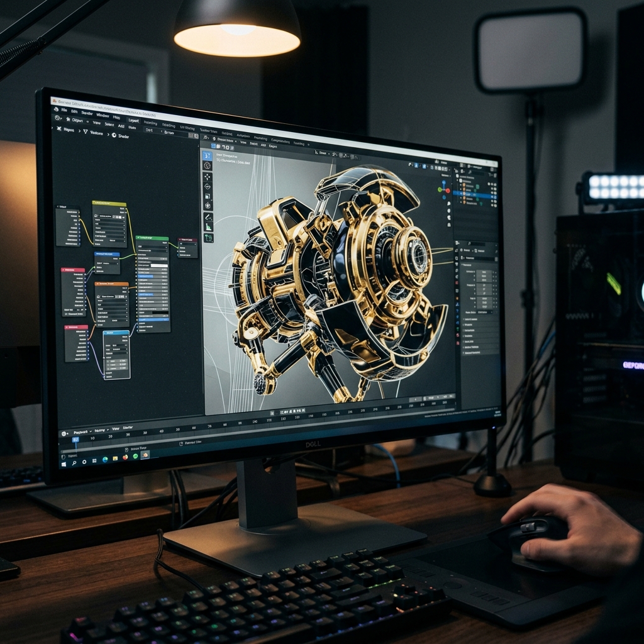This screenshot has height=644, width=644.
Task: Open the transform orientation dropdown in viewport header
Action: coord(322,153)
